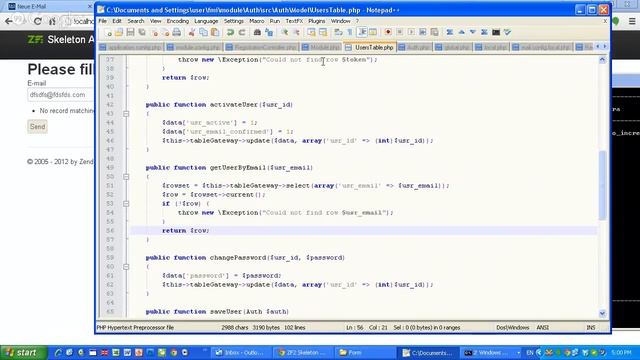Switch to the Form taskbar button

(365, 353)
